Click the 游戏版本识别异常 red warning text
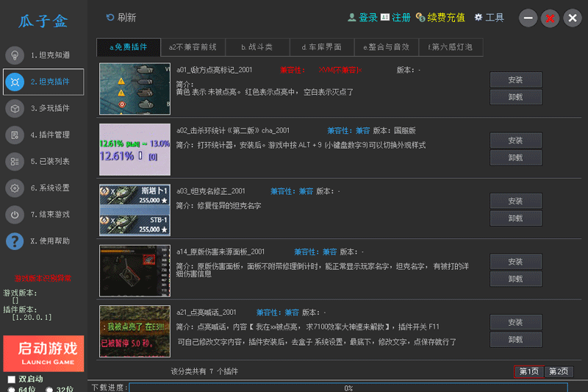This screenshot has height=392, width=588. [x=43, y=278]
